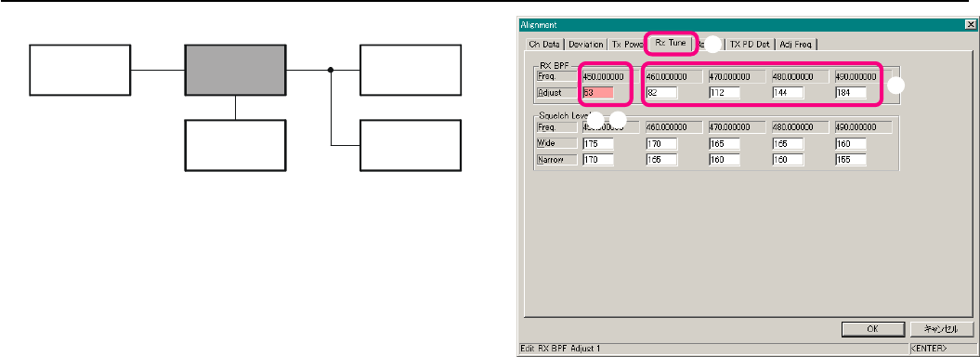Click RX BPF Adjust field showing 184
The height and width of the screenshot is (357, 980).
[x=850, y=93]
